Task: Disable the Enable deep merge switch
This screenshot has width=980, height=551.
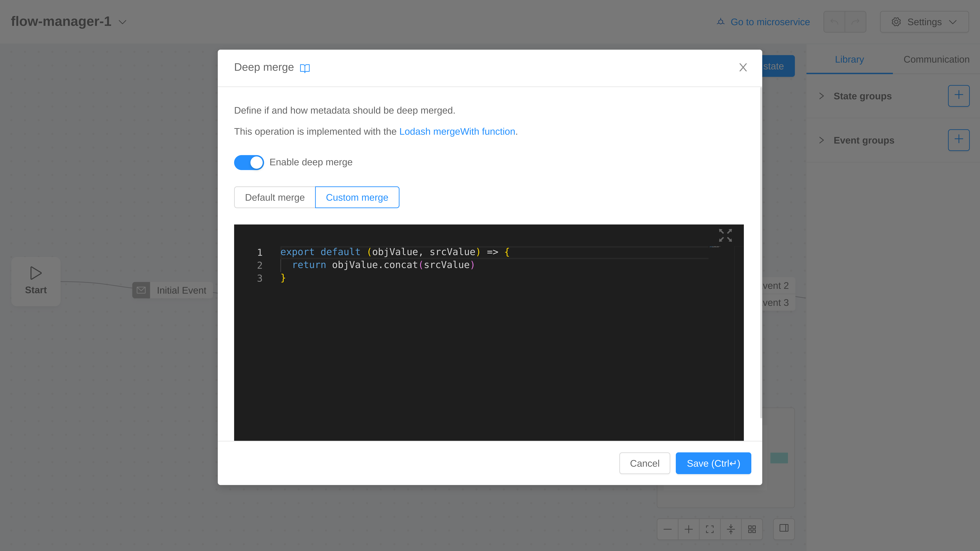Action: 249,162
